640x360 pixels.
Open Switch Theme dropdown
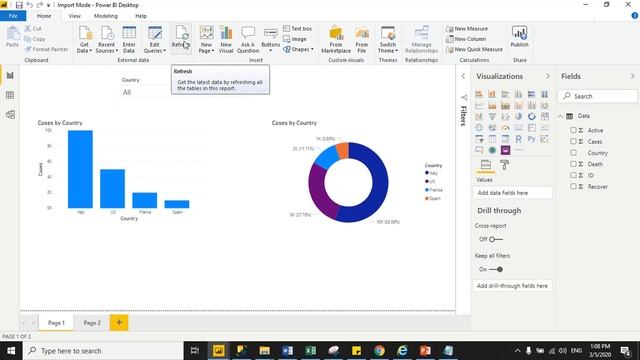(x=388, y=40)
